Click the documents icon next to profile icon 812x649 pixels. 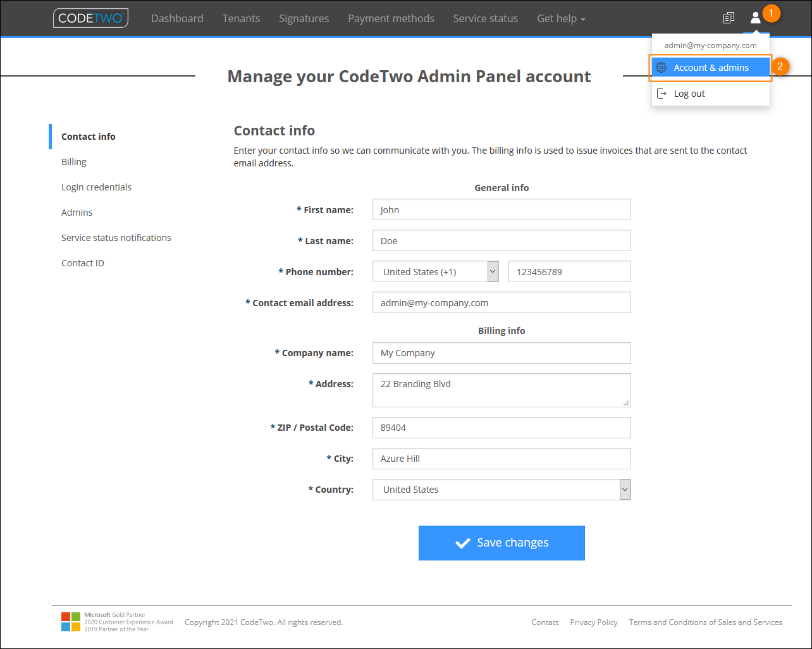(729, 18)
